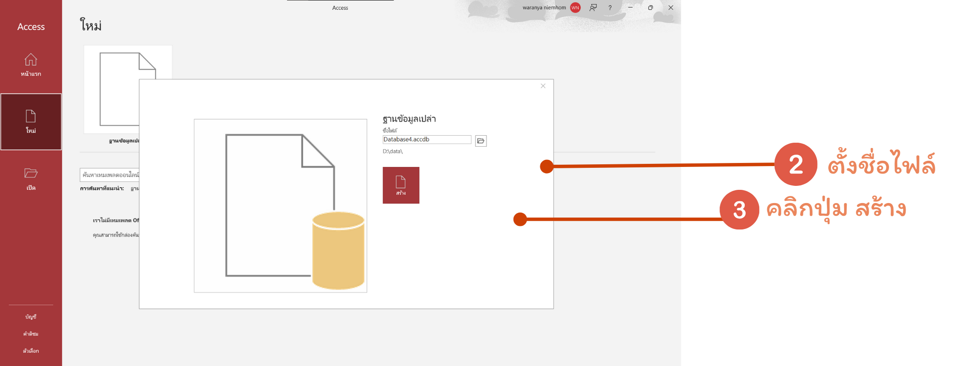The width and height of the screenshot is (980, 366).
Task: Click the browse folder icon beside file name
Action: pos(481,140)
